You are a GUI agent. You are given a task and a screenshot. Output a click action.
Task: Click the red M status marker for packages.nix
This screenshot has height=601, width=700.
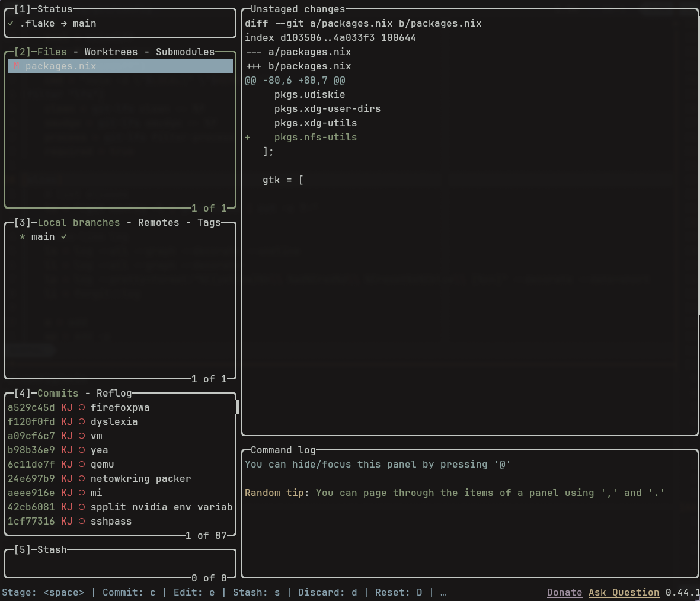pyautogui.click(x=17, y=66)
